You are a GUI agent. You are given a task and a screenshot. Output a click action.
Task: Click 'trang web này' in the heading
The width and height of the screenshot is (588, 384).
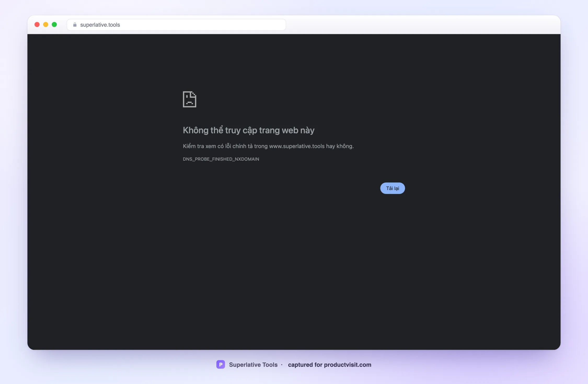[287, 130]
